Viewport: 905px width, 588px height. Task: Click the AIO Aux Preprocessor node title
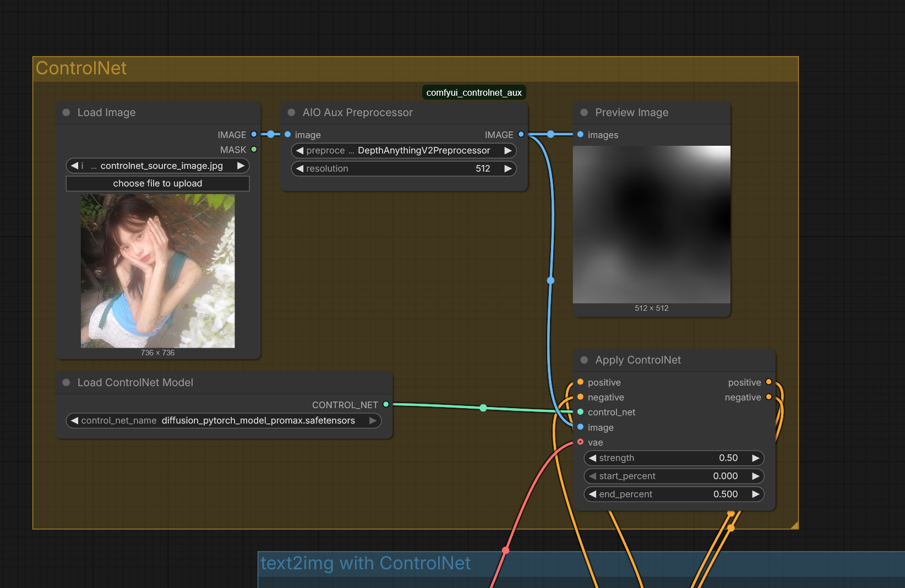358,112
